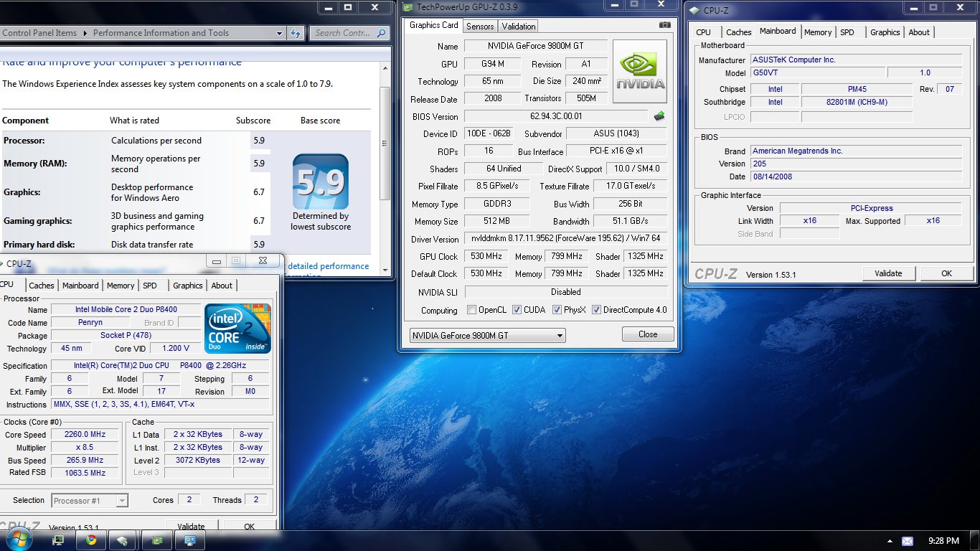Click the Penryn code name field
This screenshot has height=551, width=980.
coord(90,323)
